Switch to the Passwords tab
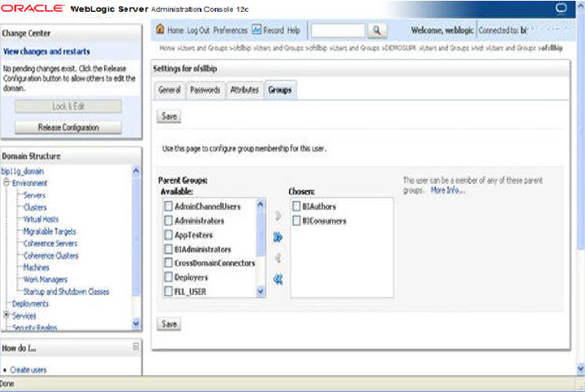Viewport: 585px width, 392px height. (205, 90)
